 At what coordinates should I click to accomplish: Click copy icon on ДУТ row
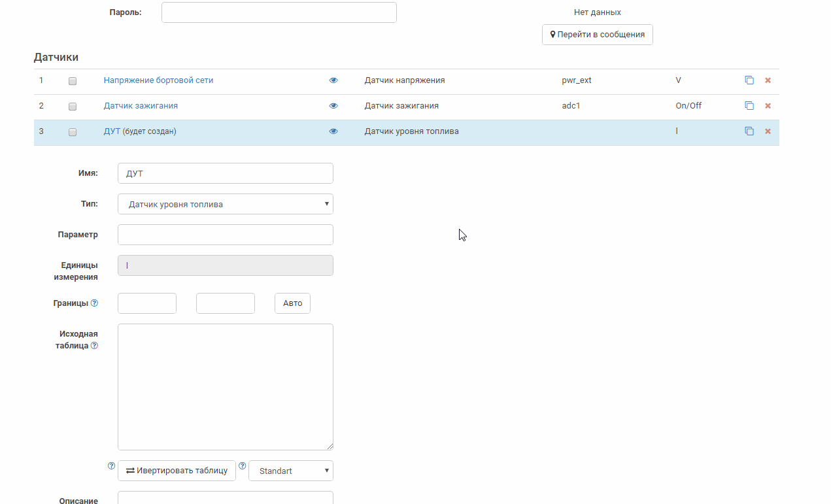coord(749,131)
